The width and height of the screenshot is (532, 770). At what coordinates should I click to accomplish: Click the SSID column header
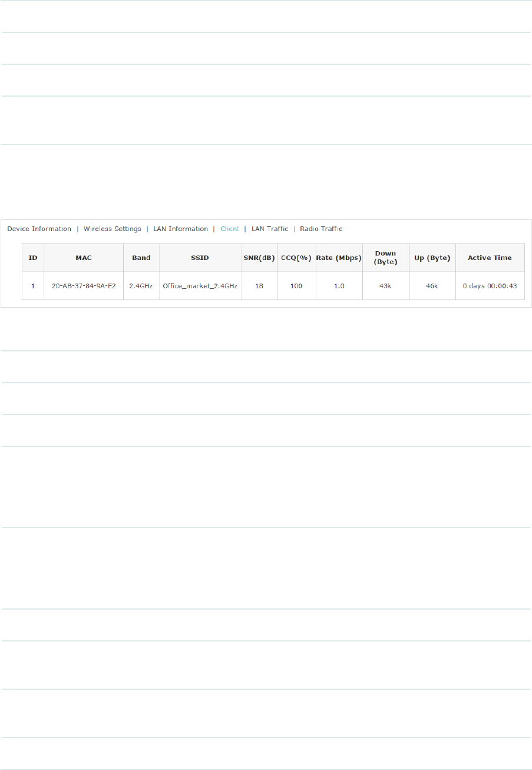200,258
